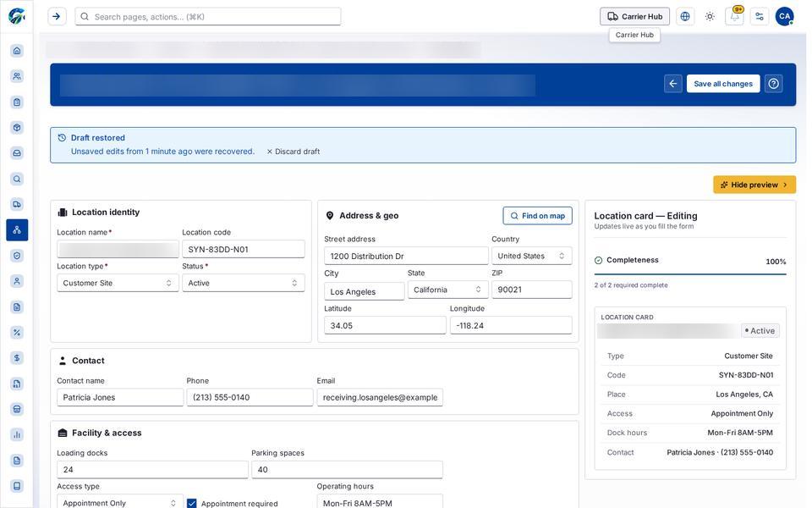
Task: Open the shield check icon in sidebar
Action: click(17, 256)
